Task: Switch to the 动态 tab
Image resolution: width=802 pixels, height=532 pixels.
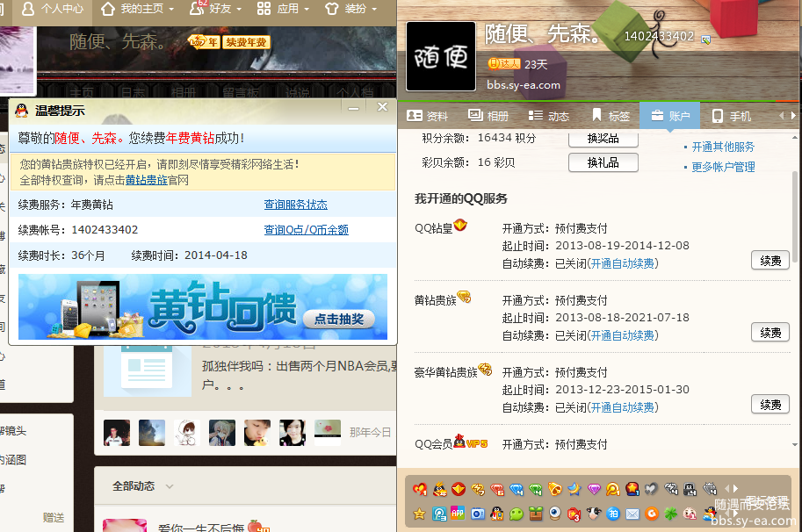Action: (549, 116)
